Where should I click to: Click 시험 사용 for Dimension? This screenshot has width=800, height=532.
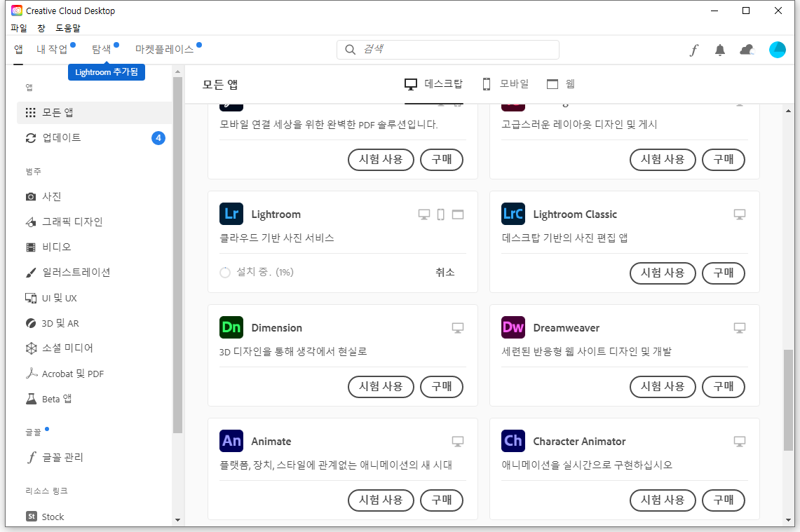pyautogui.click(x=381, y=387)
